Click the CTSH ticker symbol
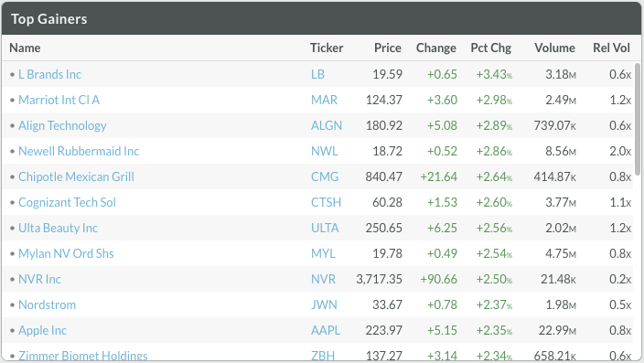This screenshot has height=363, width=644. tap(326, 202)
